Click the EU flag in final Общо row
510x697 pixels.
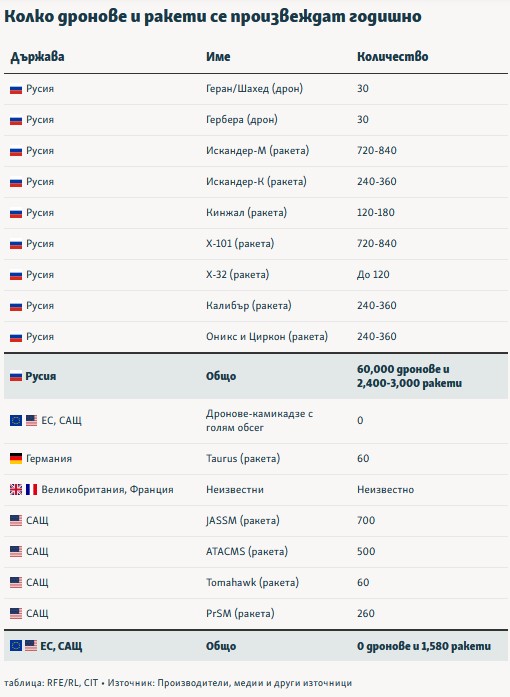click(16, 646)
